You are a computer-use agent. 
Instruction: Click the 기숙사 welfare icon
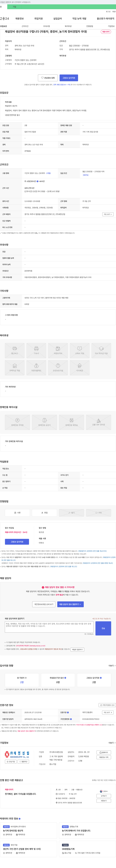36,351
